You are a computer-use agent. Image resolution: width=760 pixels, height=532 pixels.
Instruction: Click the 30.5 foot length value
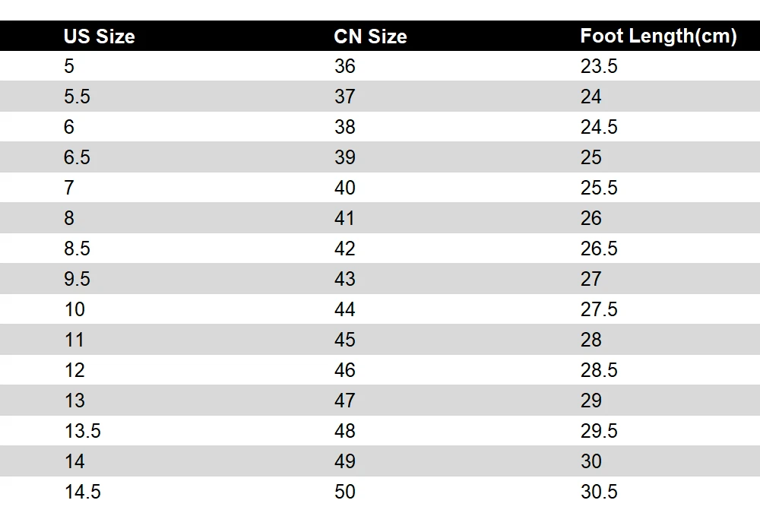click(x=599, y=492)
